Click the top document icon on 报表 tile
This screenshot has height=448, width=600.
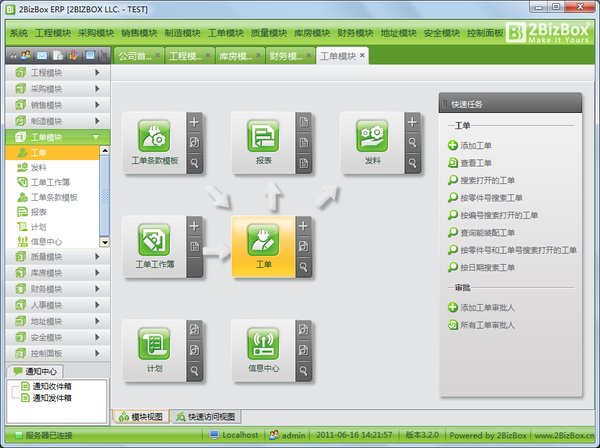point(303,122)
